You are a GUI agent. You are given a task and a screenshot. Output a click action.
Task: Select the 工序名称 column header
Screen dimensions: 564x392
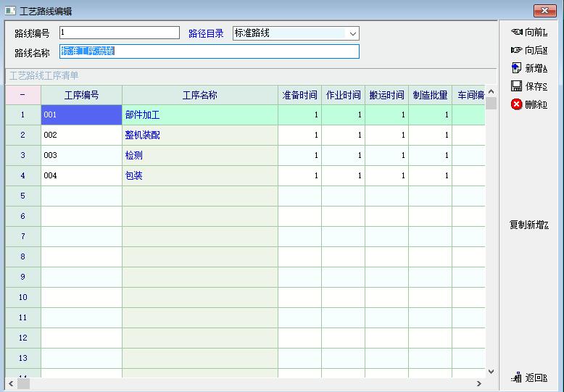[199, 95]
